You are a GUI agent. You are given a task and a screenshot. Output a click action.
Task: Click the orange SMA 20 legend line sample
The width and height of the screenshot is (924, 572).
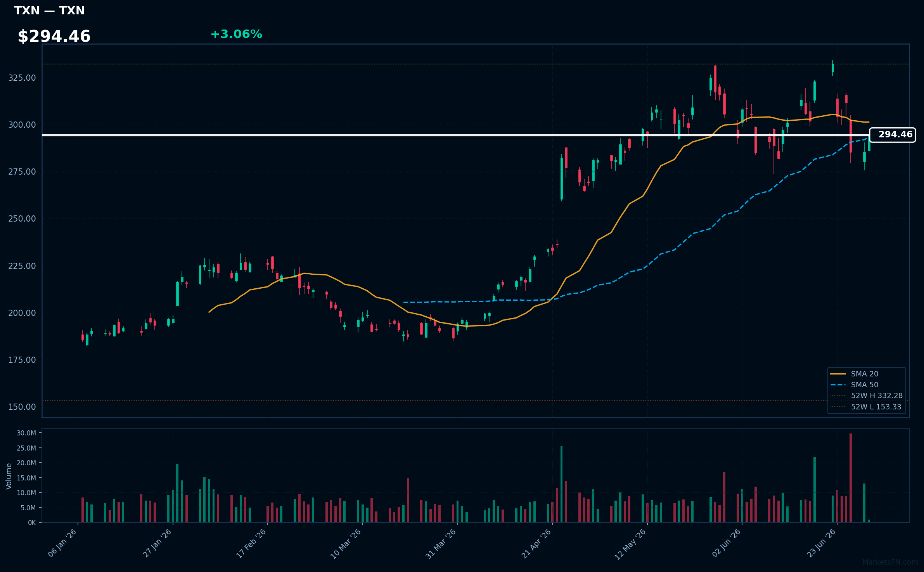(838, 374)
